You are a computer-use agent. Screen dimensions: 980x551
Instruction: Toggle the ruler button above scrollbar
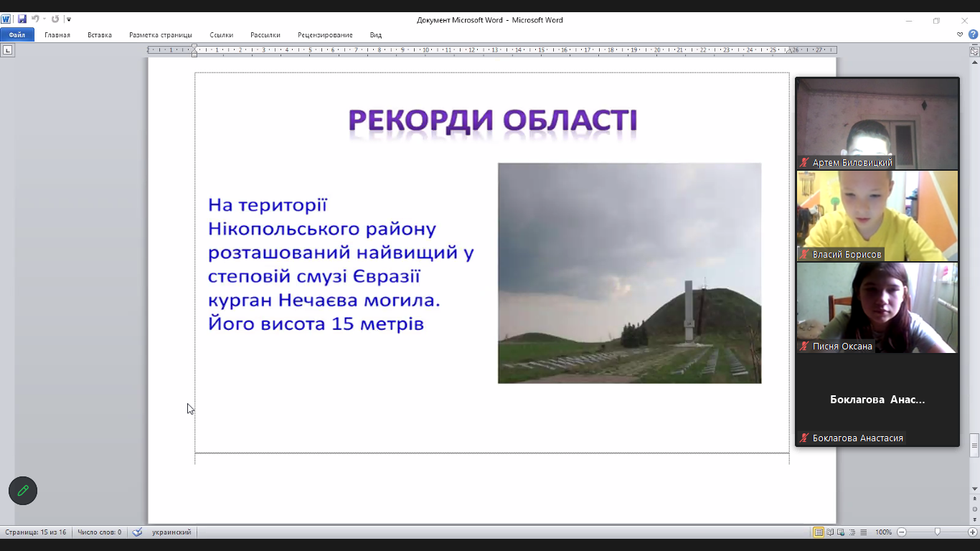(x=974, y=51)
